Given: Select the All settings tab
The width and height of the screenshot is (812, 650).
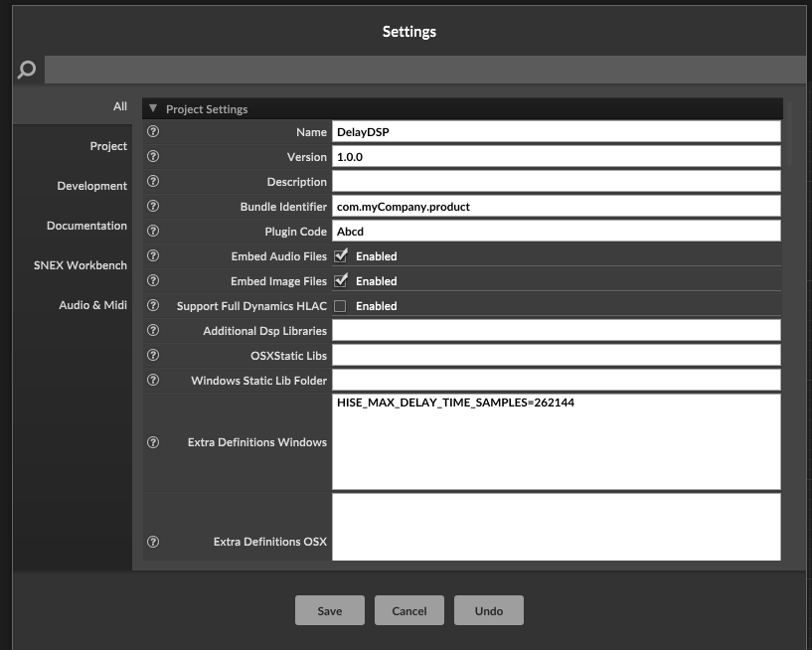Looking at the screenshot, I should point(72,106).
